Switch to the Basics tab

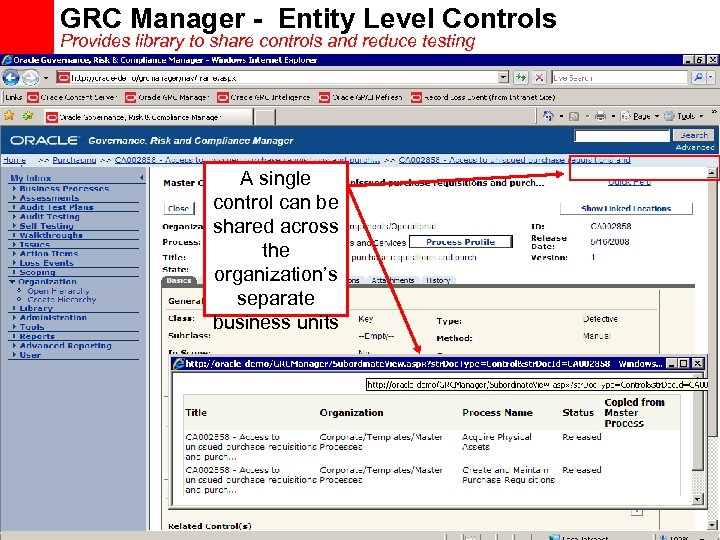(179, 280)
